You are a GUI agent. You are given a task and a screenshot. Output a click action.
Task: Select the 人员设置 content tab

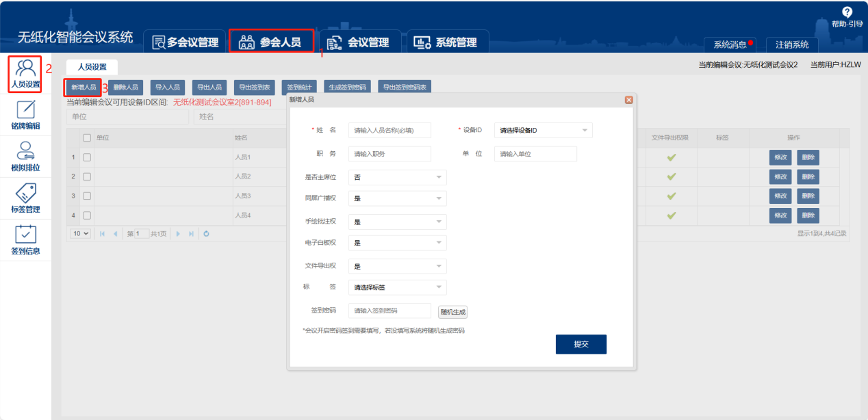[92, 67]
